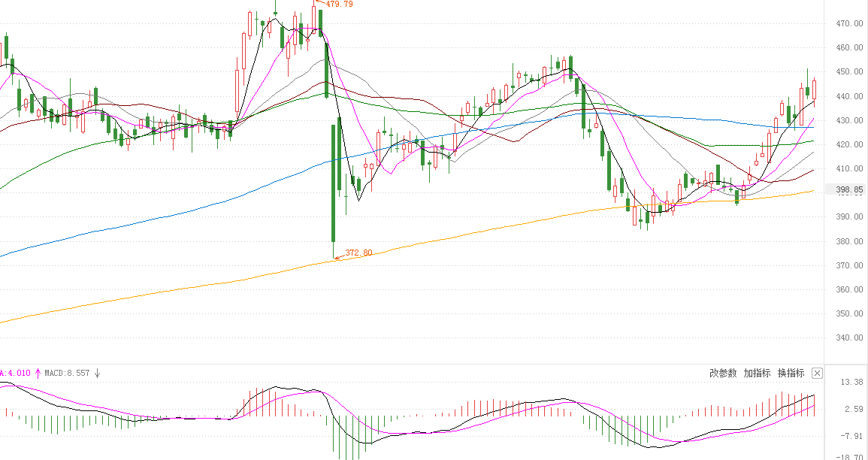The height and width of the screenshot is (460, 868).
Task: Click the down arrow after MACD:8.557
Action: (x=97, y=373)
